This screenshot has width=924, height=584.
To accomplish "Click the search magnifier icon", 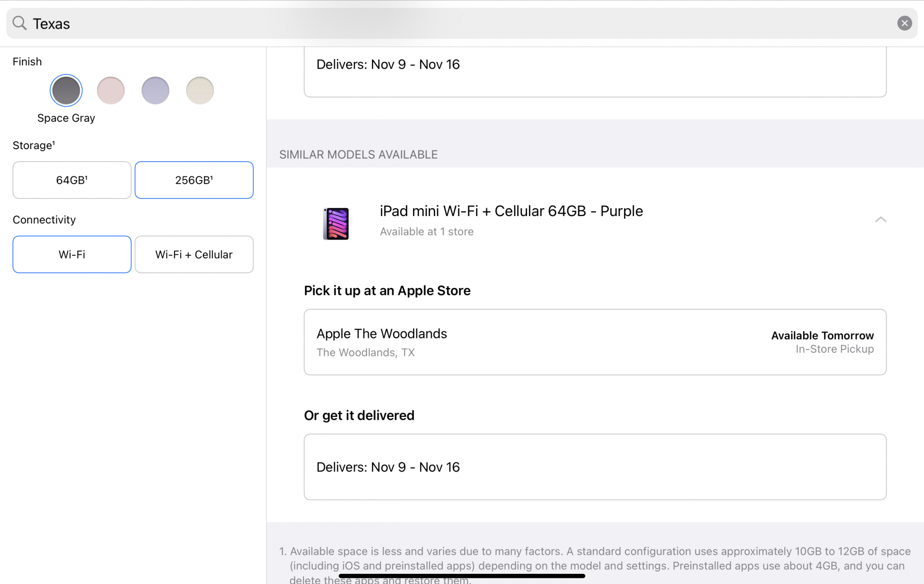I will (x=19, y=23).
